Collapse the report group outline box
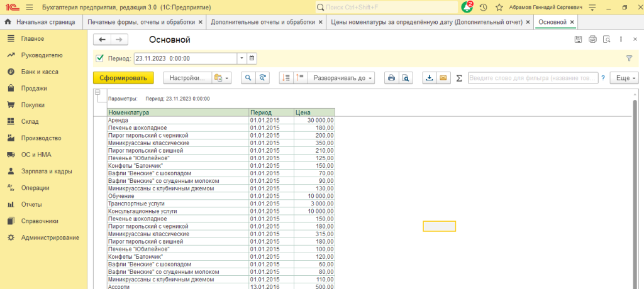The width and height of the screenshot is (644, 289). pyautogui.click(x=97, y=93)
